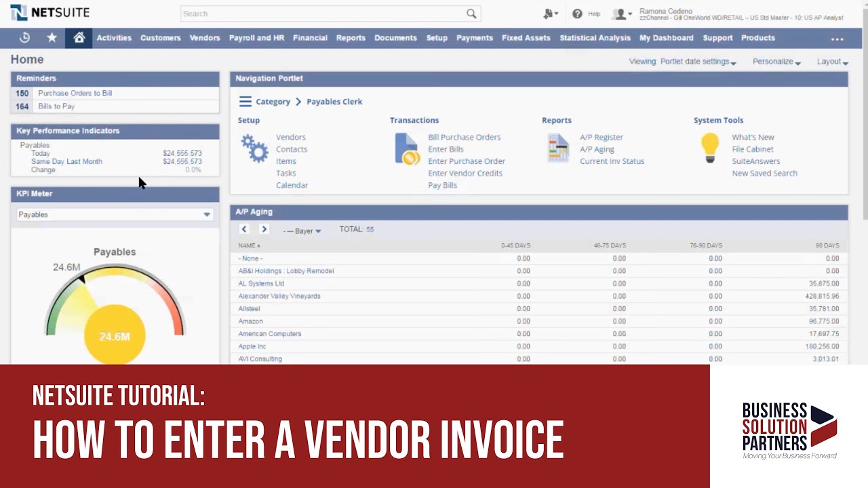Viewport: 868px width, 488px height.
Task: Open the Documents menu
Action: (395, 38)
